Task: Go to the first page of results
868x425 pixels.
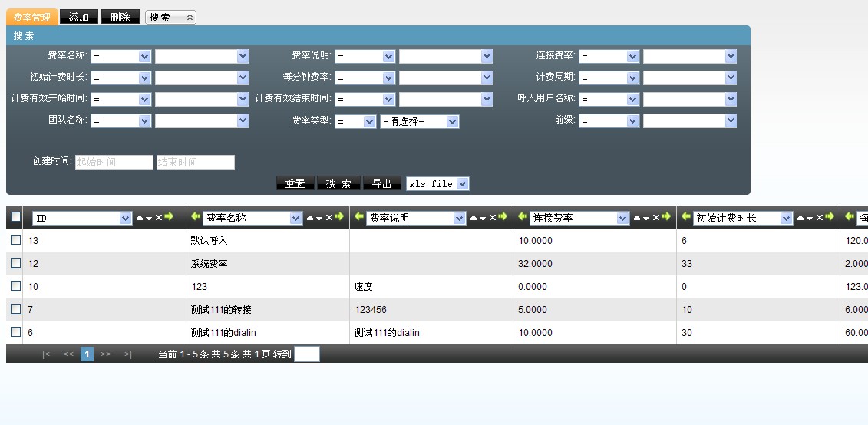Action: (46, 354)
